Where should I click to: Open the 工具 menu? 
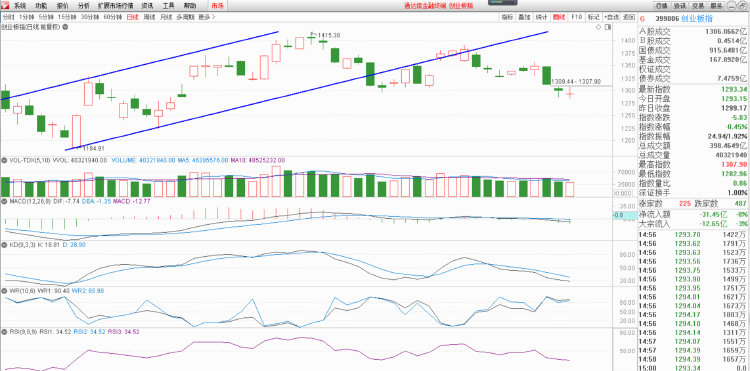(168, 6)
